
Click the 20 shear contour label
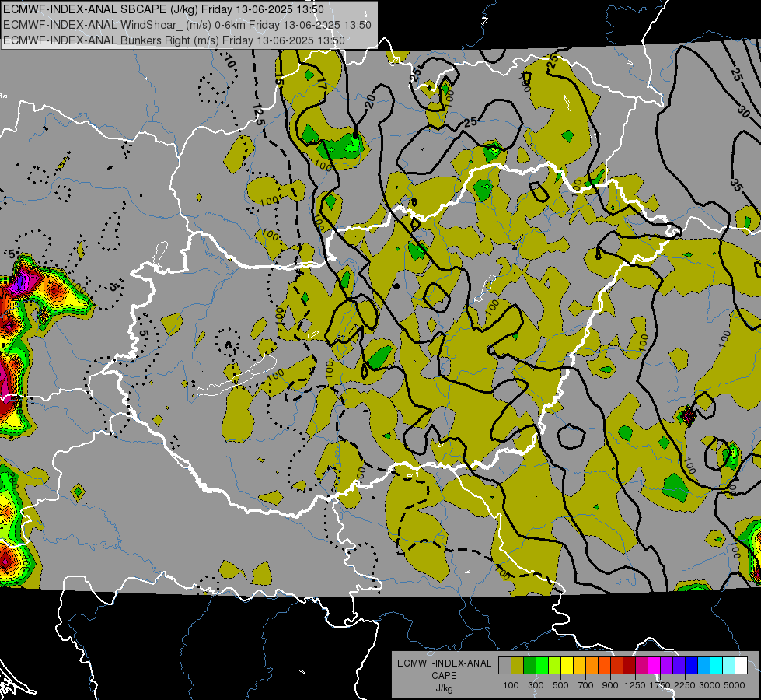370,101
